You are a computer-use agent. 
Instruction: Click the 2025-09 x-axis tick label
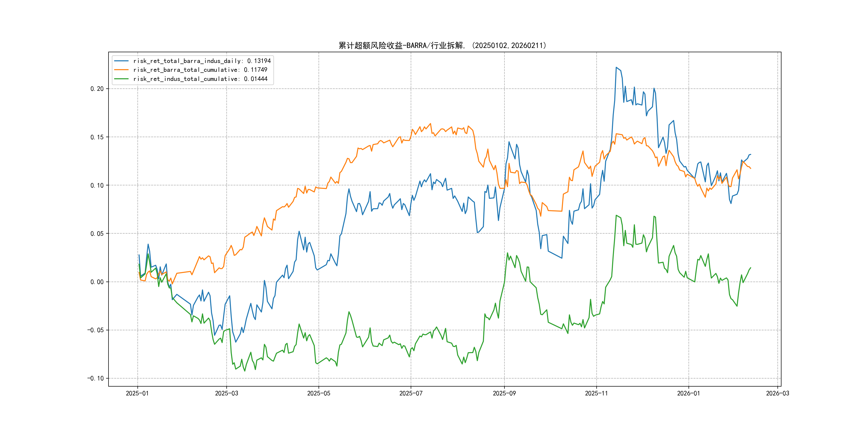[x=504, y=394]
